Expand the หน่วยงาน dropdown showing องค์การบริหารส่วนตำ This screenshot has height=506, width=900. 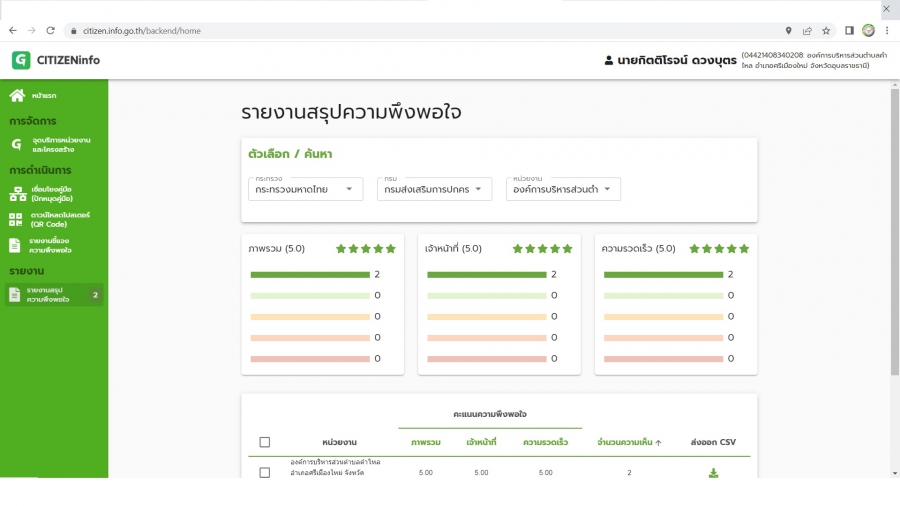coord(563,189)
